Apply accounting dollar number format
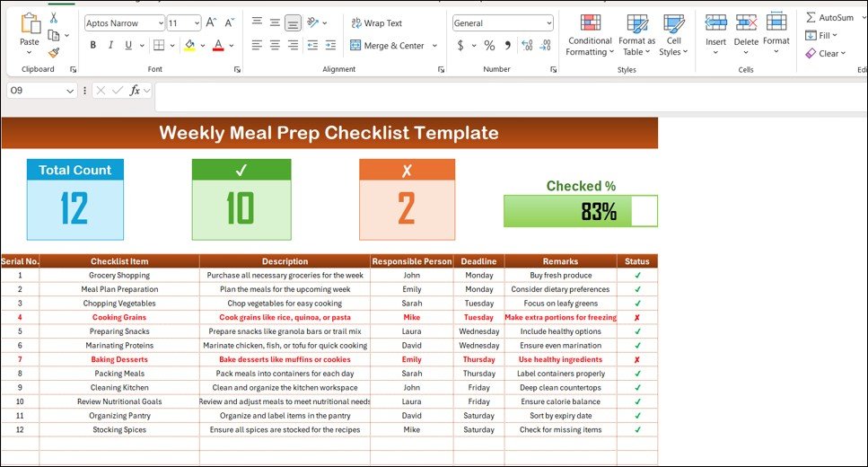 [460, 46]
